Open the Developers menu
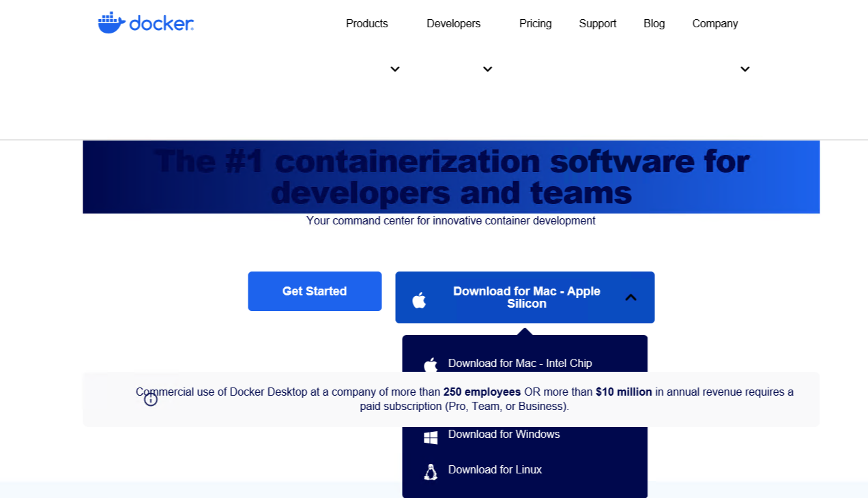 click(453, 23)
